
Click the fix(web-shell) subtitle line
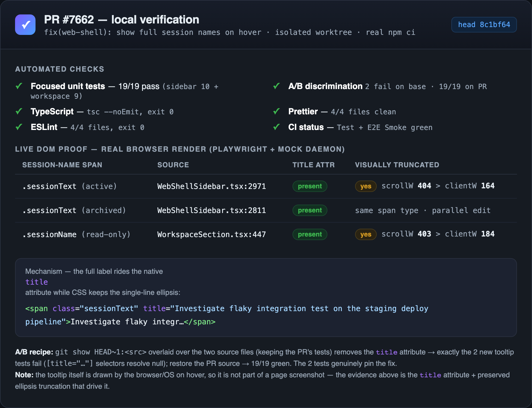click(x=230, y=32)
